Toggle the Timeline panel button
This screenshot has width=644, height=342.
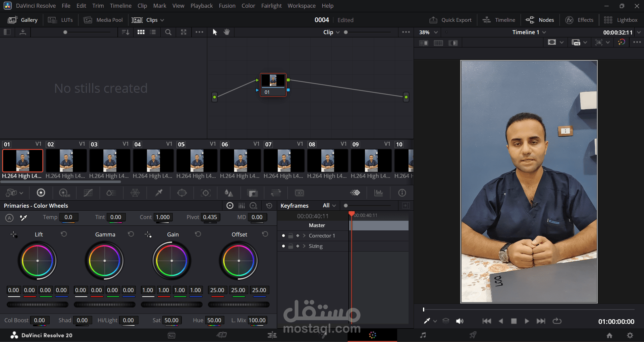pyautogui.click(x=499, y=20)
